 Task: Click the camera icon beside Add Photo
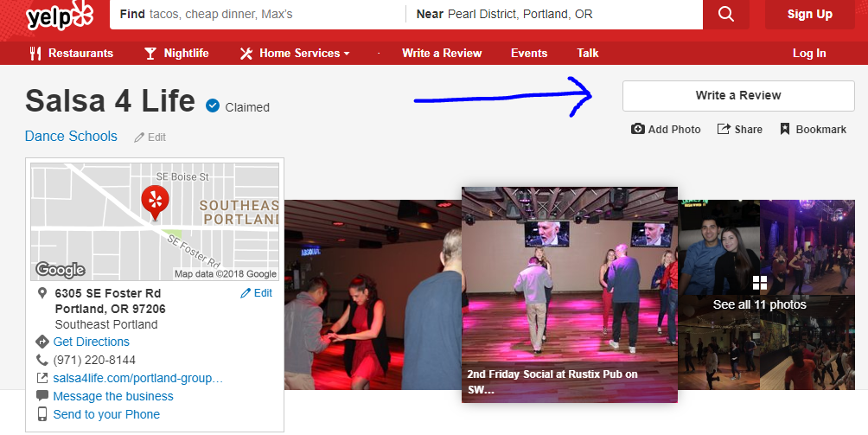coord(638,129)
